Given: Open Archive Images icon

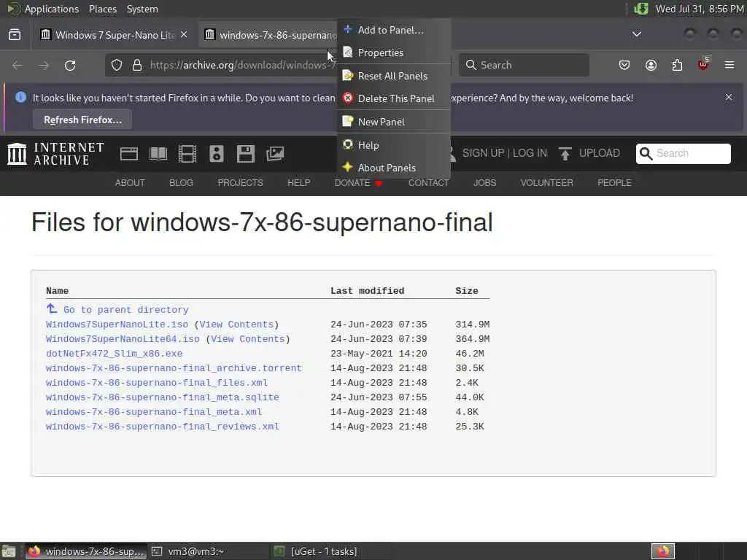Looking at the screenshot, I should coord(275,153).
